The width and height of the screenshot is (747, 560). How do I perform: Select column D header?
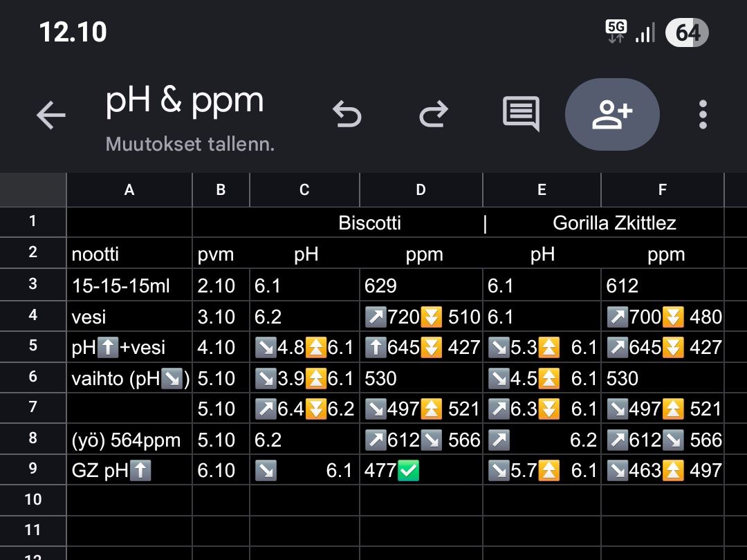coord(421,190)
